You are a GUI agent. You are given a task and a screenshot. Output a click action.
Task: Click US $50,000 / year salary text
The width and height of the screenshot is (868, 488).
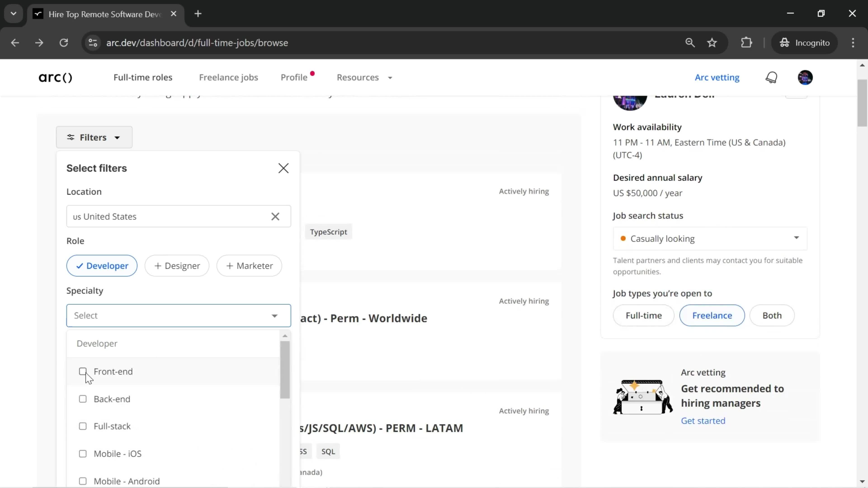pyautogui.click(x=647, y=193)
